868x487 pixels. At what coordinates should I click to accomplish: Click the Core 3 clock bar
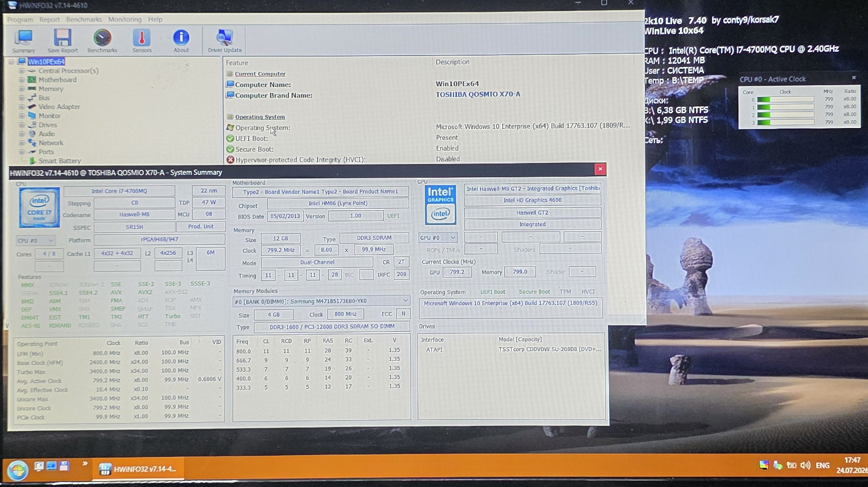point(785,123)
